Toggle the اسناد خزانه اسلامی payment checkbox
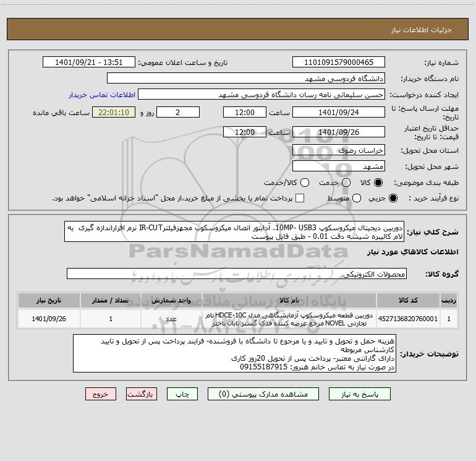The width and height of the screenshot is (476, 461). [x=300, y=198]
